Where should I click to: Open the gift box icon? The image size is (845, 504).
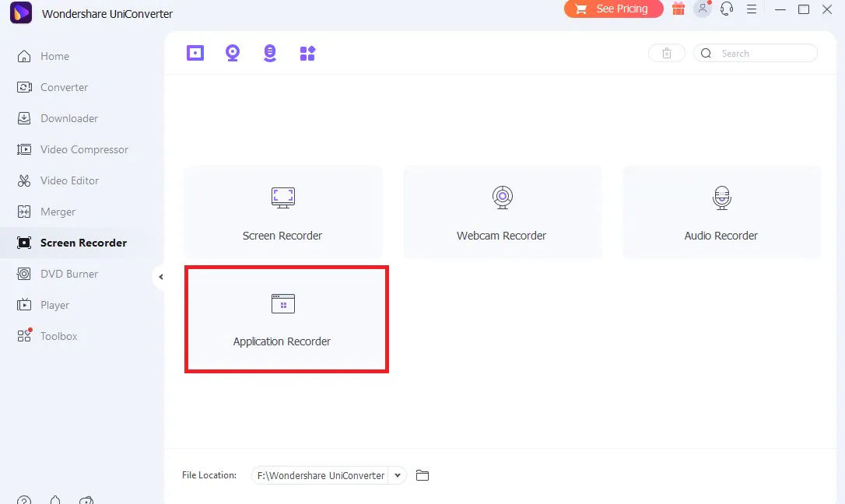(x=678, y=9)
